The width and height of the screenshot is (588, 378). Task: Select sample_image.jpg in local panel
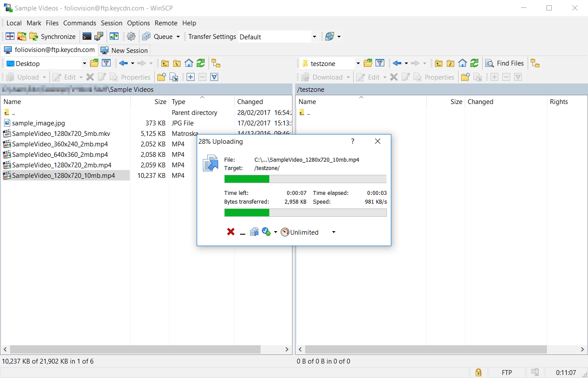(38, 123)
